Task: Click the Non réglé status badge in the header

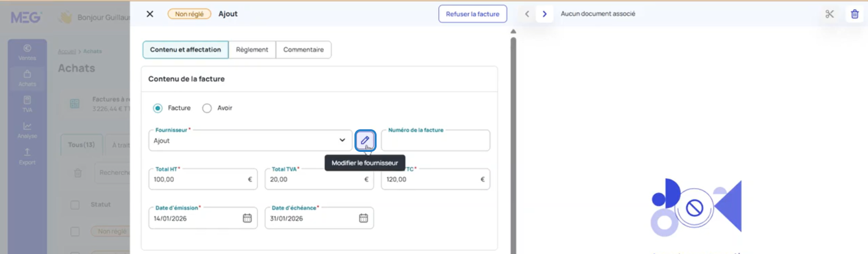Action: coord(189,14)
